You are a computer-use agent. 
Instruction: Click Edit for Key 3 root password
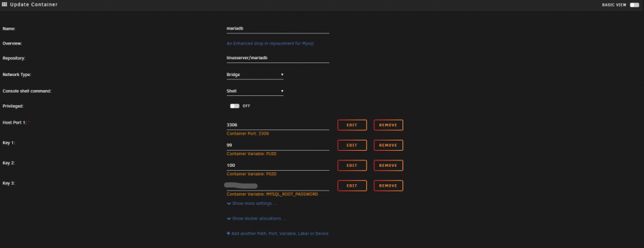click(x=352, y=186)
